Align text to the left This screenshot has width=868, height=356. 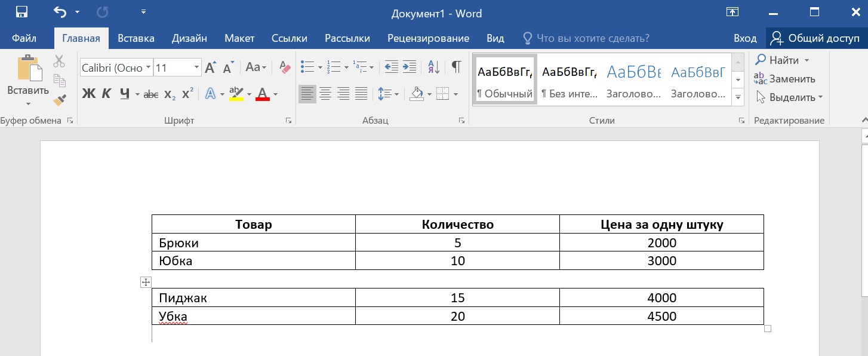(x=307, y=94)
